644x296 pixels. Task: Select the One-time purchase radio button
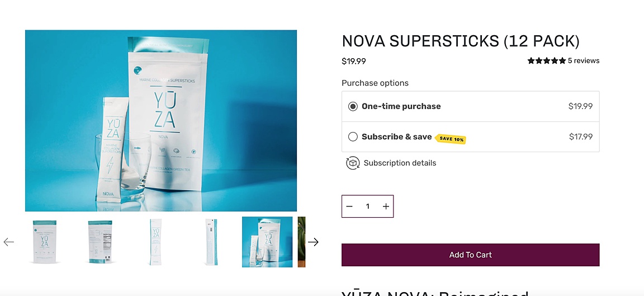(x=353, y=106)
